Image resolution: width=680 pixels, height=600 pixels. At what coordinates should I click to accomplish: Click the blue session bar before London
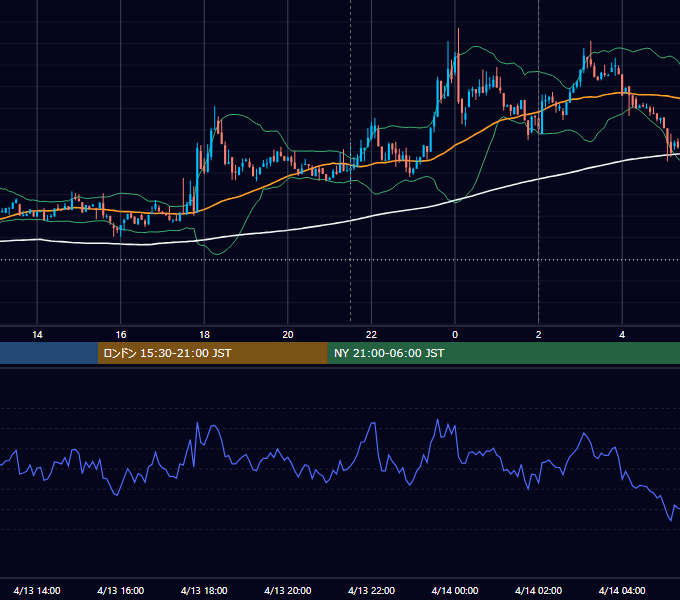(x=49, y=353)
